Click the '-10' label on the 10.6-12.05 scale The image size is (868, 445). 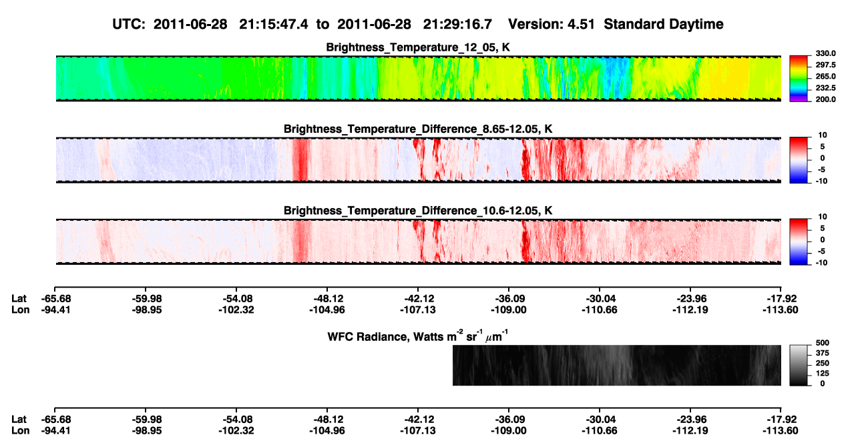click(822, 263)
